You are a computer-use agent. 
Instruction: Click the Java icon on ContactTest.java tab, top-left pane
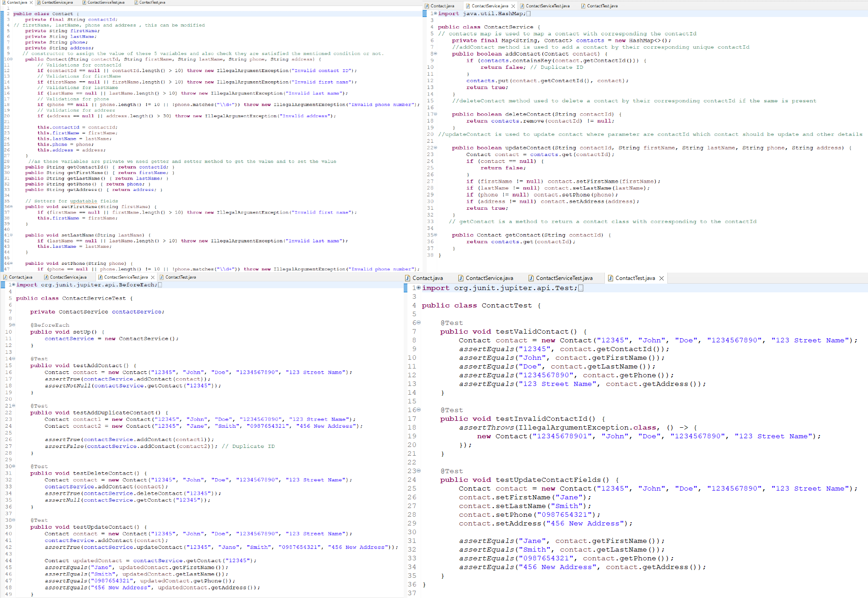tap(136, 2)
